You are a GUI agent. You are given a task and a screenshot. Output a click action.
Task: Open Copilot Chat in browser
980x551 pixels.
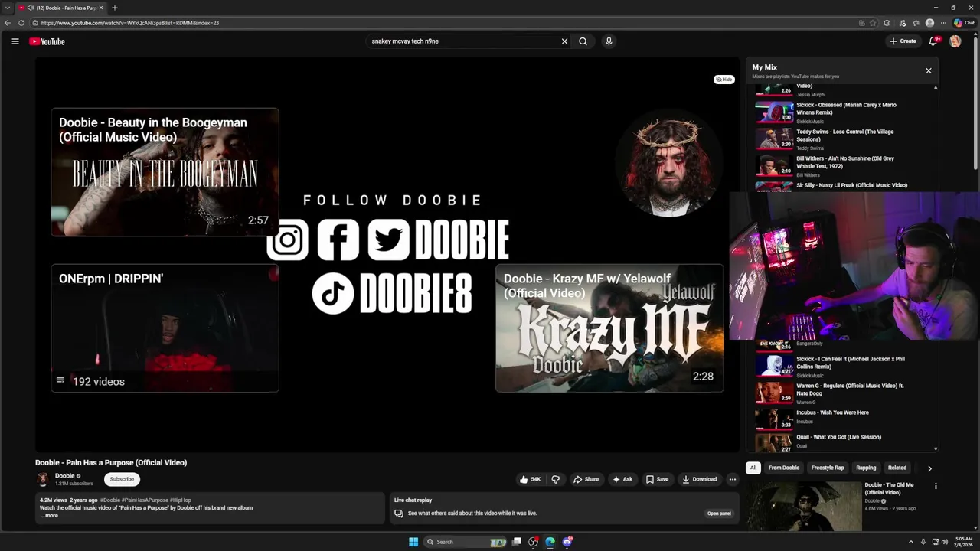(x=964, y=23)
